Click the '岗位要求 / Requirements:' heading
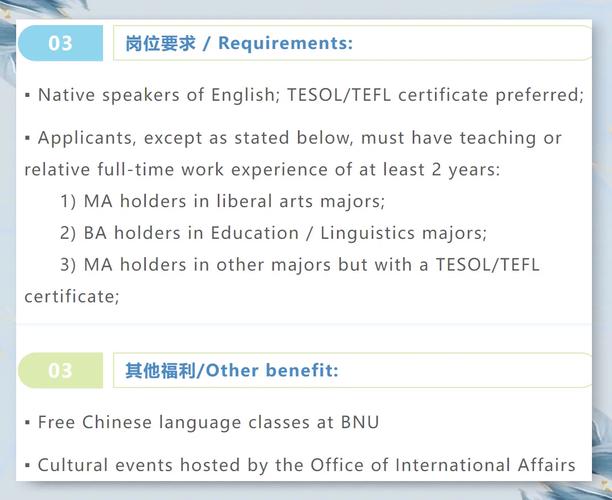 (x=239, y=43)
